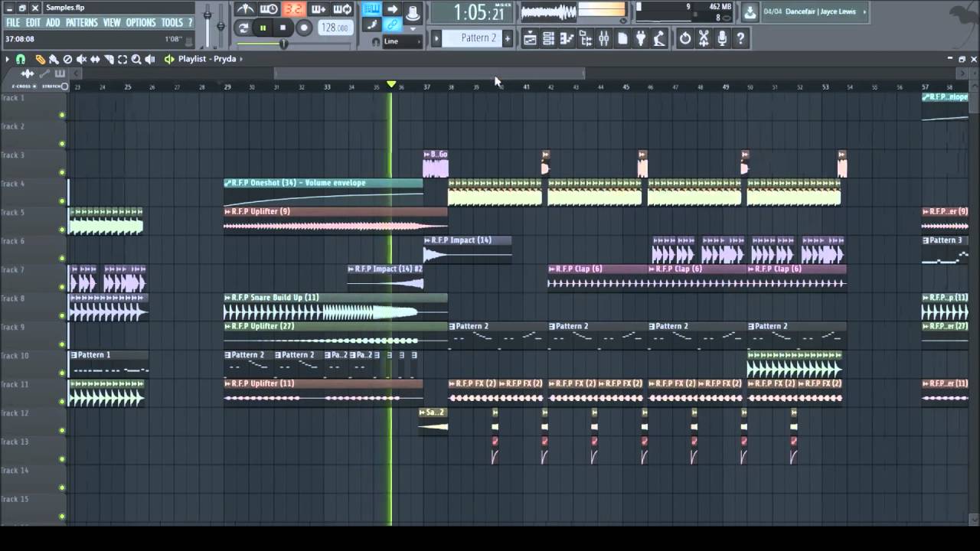Click the online content download icon
This screenshot has width=980, height=551.
[x=750, y=11]
